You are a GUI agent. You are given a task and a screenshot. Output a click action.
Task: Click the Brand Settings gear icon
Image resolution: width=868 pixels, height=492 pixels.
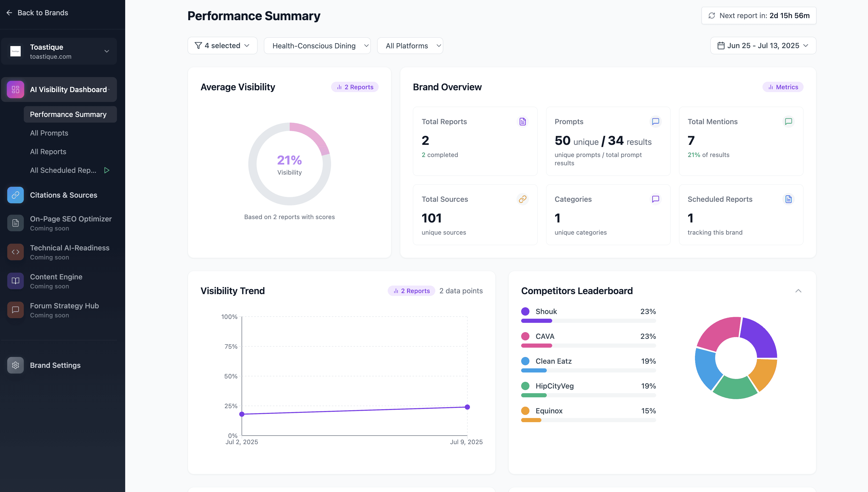coord(15,365)
